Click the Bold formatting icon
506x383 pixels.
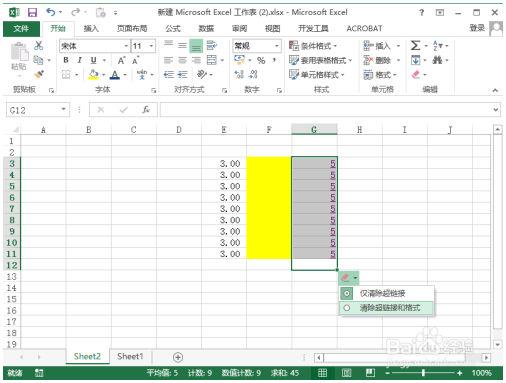[x=66, y=60]
